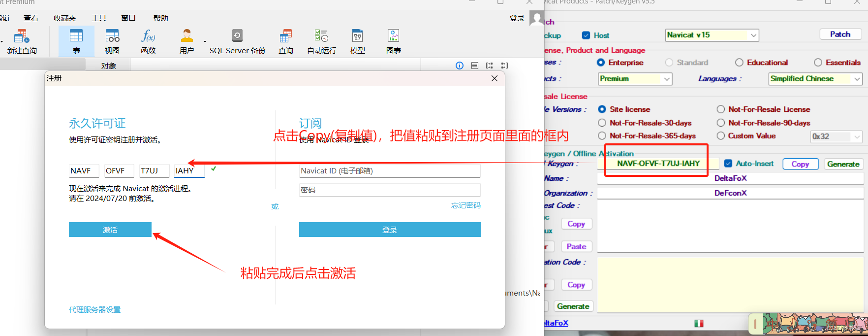Screen dimensions: 868x336
Task: Open the 用户 users toolbar icon
Action: point(186,41)
